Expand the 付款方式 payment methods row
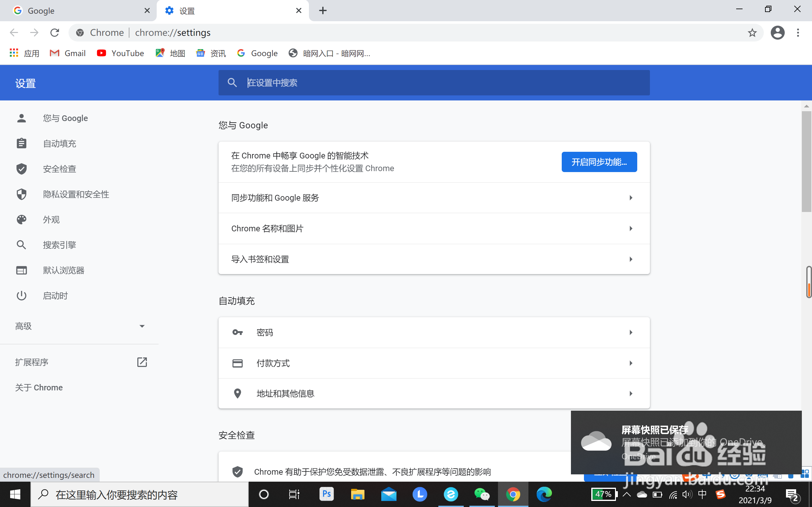This screenshot has width=812, height=507. tap(434, 363)
